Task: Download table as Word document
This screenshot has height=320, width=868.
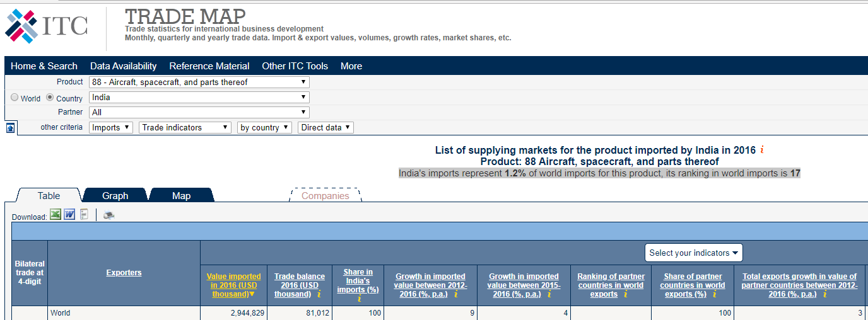Action: (x=69, y=215)
